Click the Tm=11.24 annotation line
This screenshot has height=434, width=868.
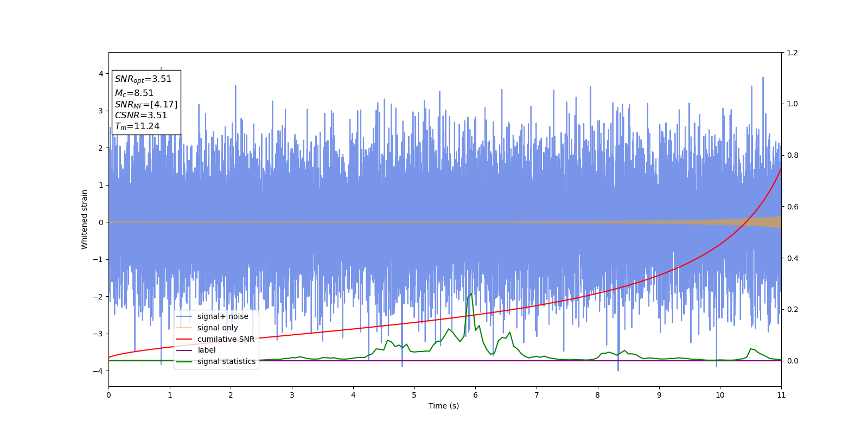pos(137,126)
